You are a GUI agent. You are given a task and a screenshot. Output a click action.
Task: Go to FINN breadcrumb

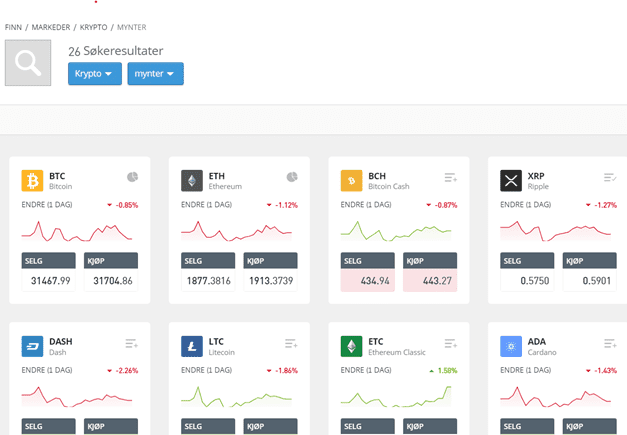13,27
